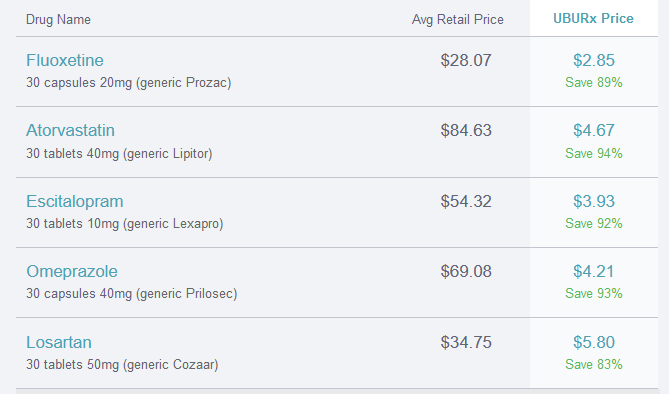Open the Losartan drug link
The height and width of the screenshot is (394, 669).
(x=59, y=342)
